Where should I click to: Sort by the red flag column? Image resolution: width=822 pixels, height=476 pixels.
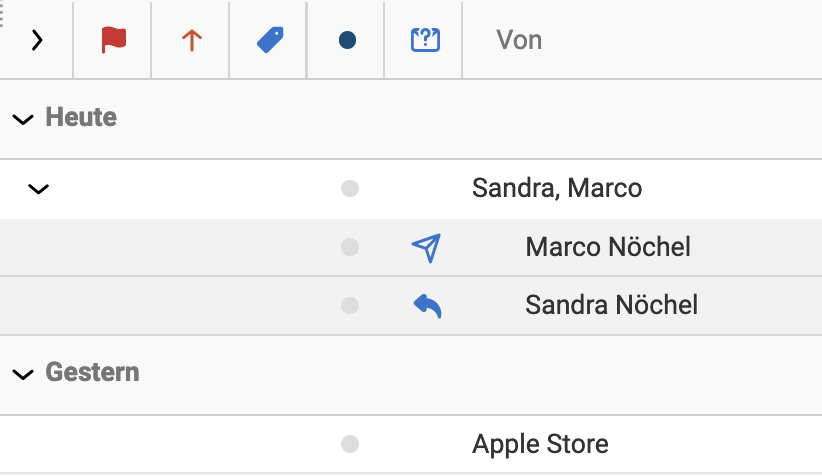coord(114,40)
